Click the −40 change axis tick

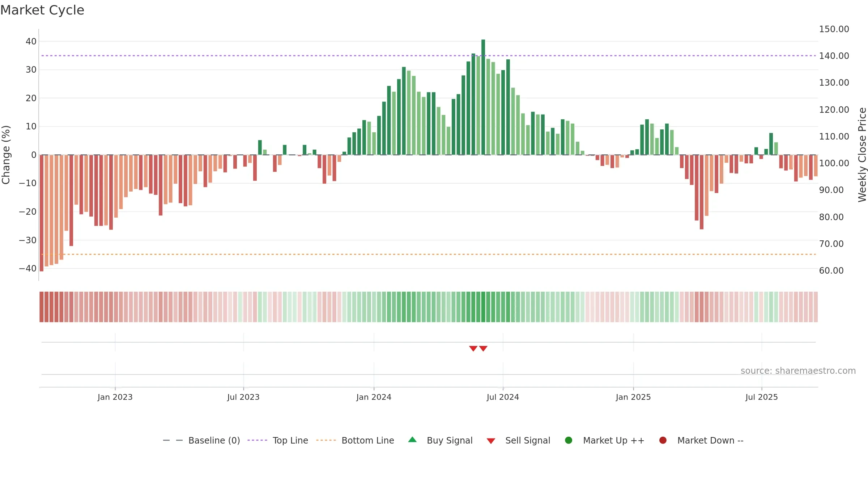coord(28,268)
